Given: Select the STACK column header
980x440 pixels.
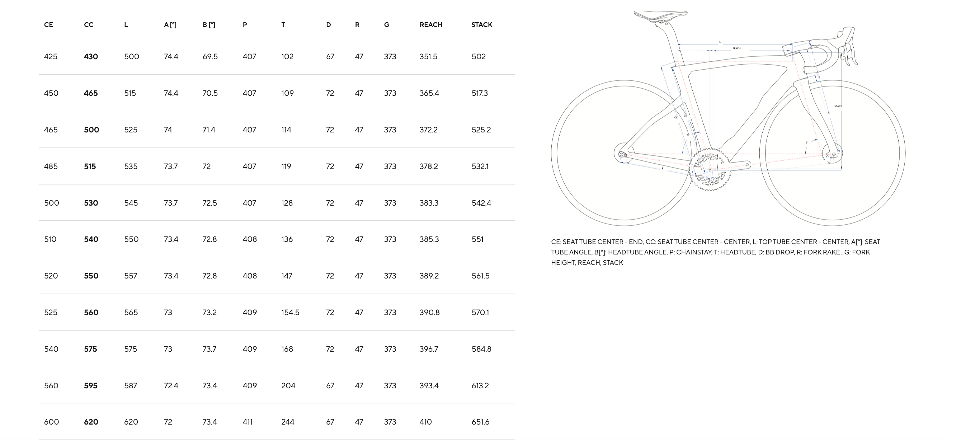Looking at the screenshot, I should tap(482, 25).
